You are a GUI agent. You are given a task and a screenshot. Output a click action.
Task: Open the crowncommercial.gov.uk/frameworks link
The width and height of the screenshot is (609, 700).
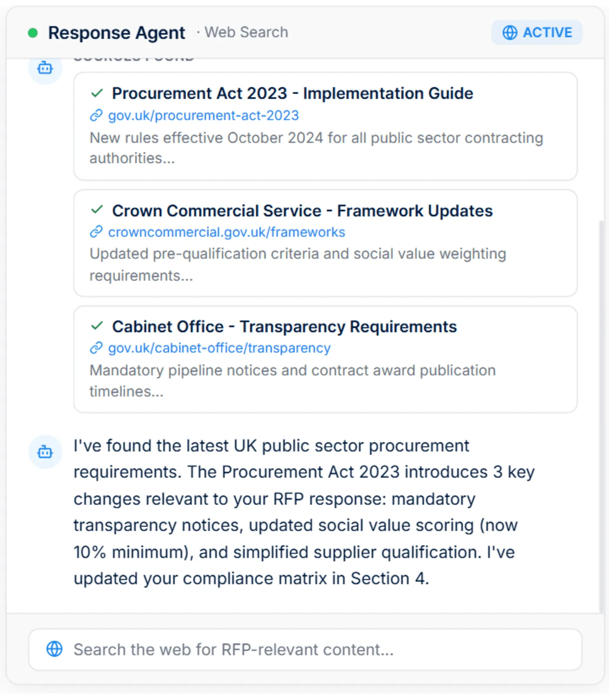pos(226,232)
